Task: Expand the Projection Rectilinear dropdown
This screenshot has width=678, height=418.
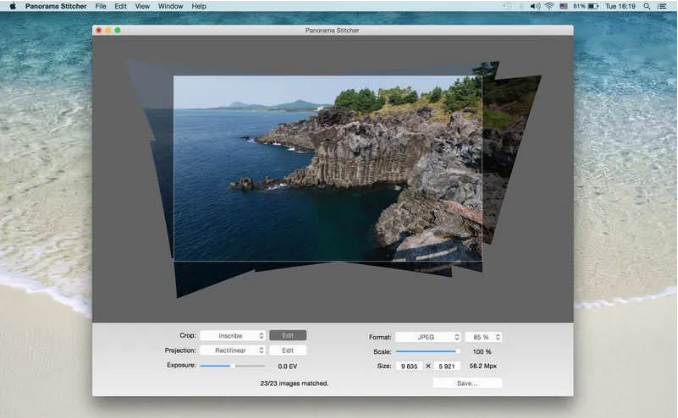Action: [232, 351]
